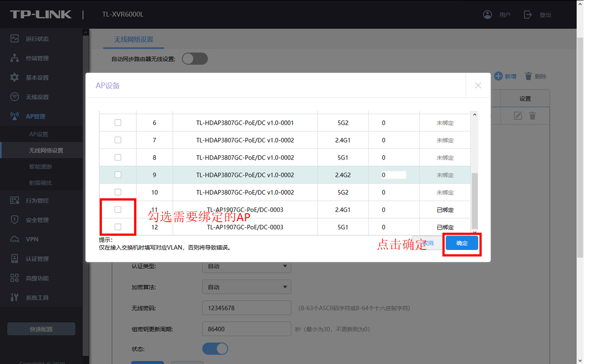599x364 pixels.
Task: Click 2.4G1 cell in row 7
Action: [x=343, y=140]
